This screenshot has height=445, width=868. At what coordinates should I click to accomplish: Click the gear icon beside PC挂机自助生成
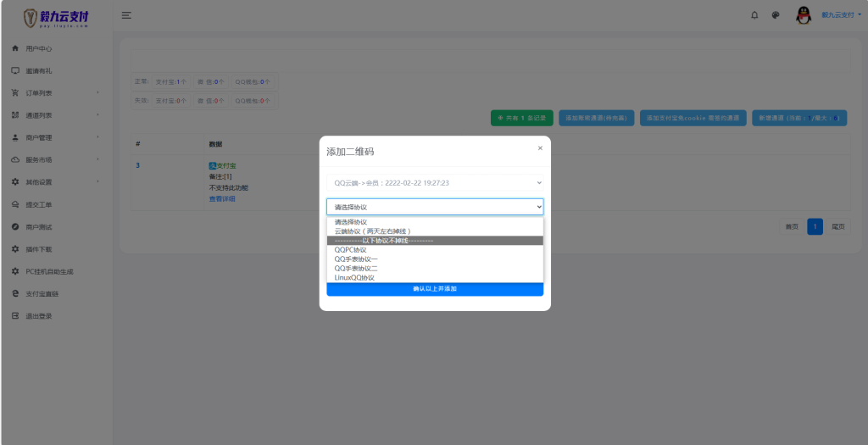pos(15,271)
